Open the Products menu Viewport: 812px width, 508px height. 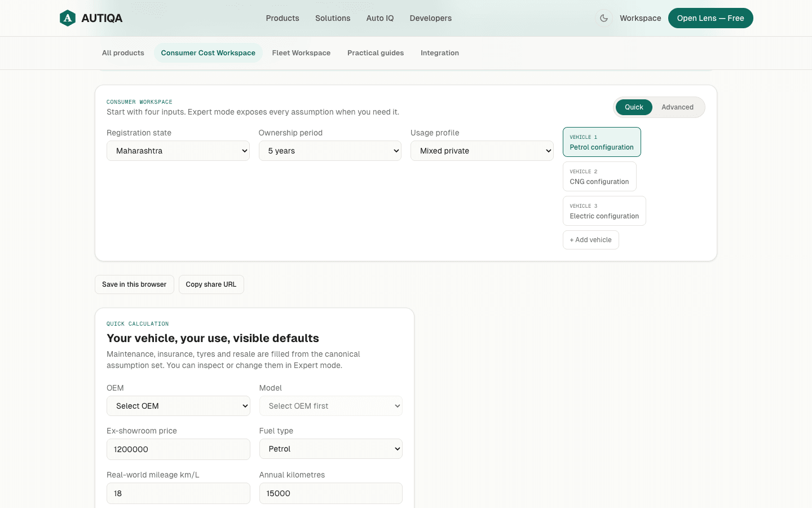pos(283,18)
